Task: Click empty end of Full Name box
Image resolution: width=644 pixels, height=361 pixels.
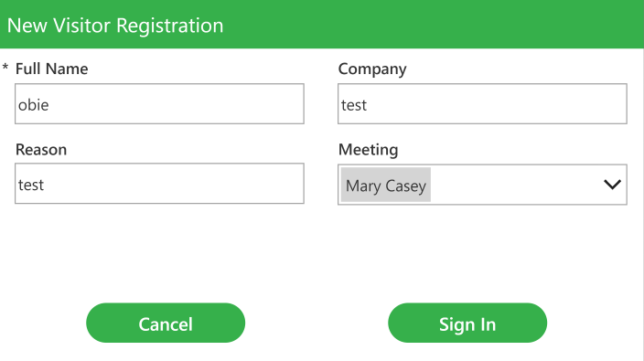Action: click(x=177, y=104)
